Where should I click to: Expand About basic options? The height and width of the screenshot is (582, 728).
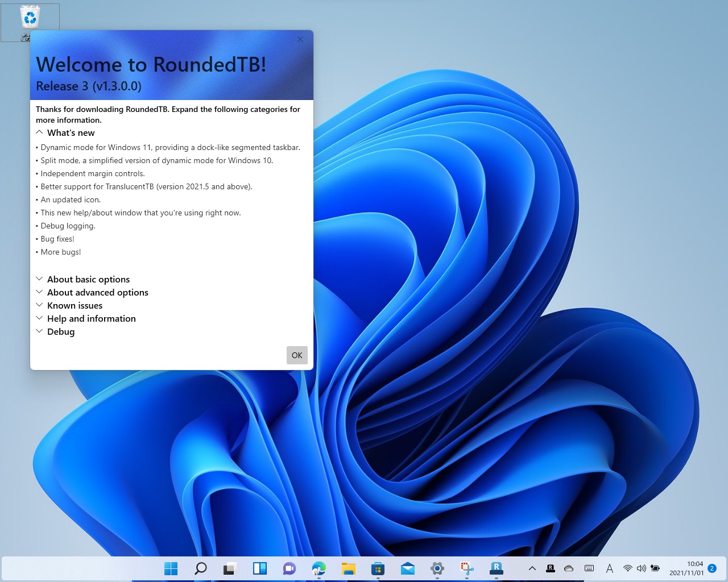pyautogui.click(x=88, y=279)
